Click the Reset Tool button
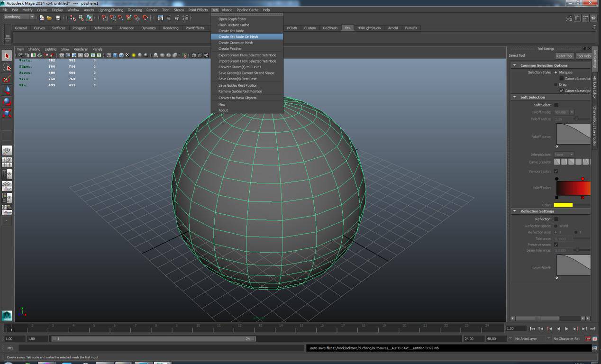This screenshot has width=601, height=364. click(x=564, y=56)
